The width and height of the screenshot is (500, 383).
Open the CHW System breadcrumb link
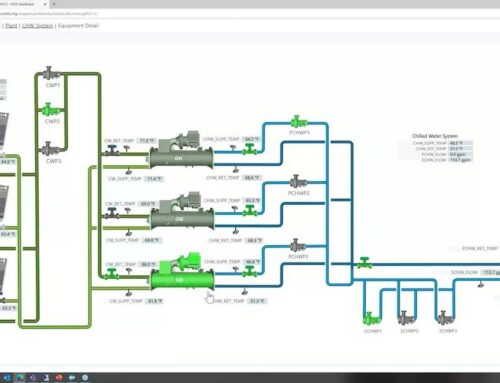click(38, 26)
